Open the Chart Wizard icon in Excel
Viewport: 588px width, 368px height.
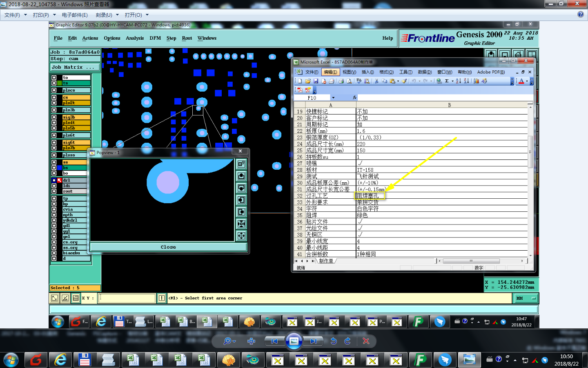click(x=476, y=81)
